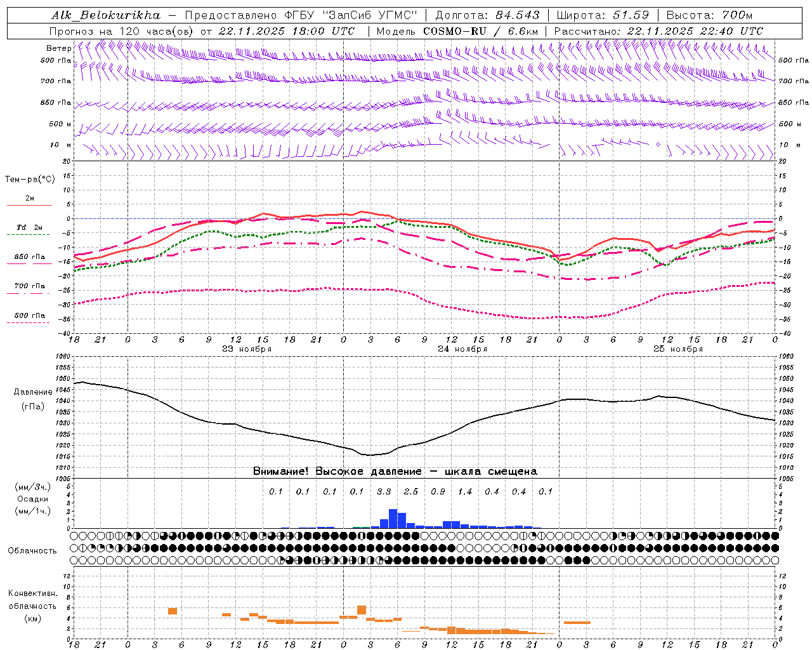Select the Широта: 51.59 header field
Screen dimensions: 812x650
(603, 15)
